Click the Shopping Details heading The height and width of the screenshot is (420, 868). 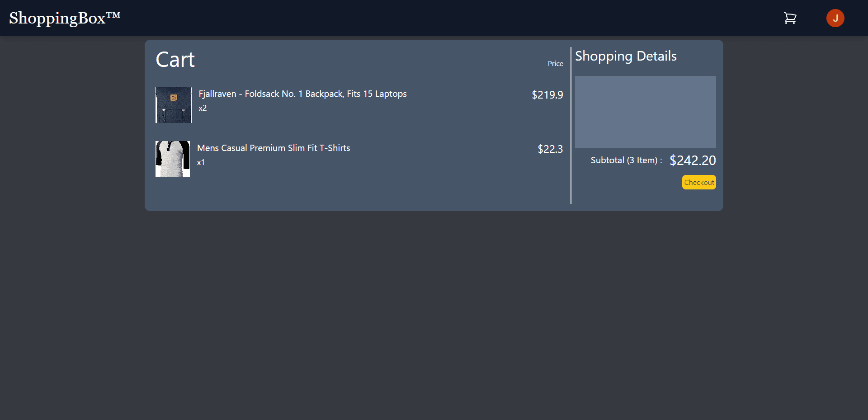[626, 56]
